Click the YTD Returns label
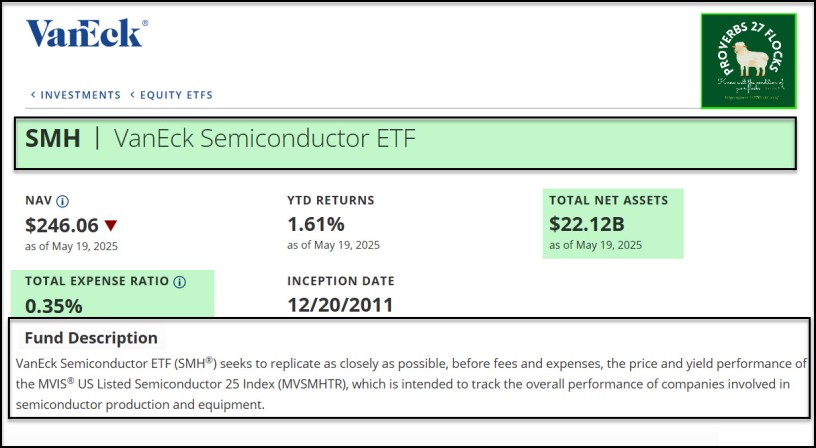Screen dimensions: 816x448 (x=330, y=201)
